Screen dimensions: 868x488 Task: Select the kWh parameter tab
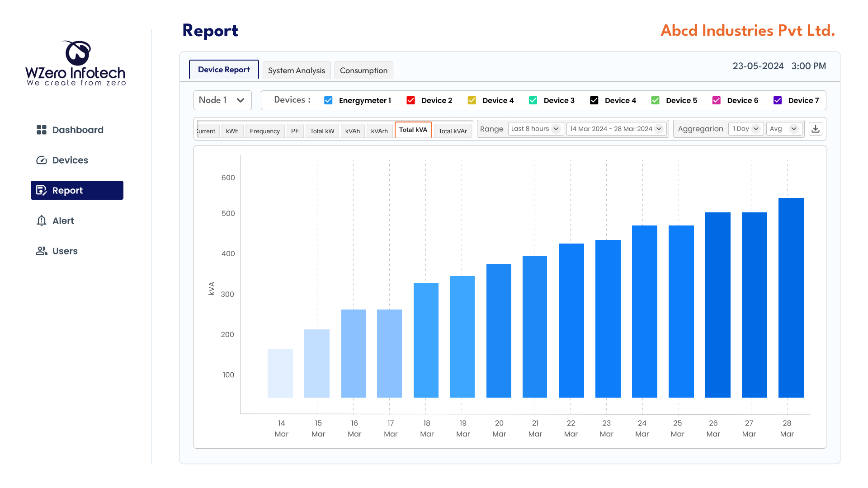pos(232,131)
